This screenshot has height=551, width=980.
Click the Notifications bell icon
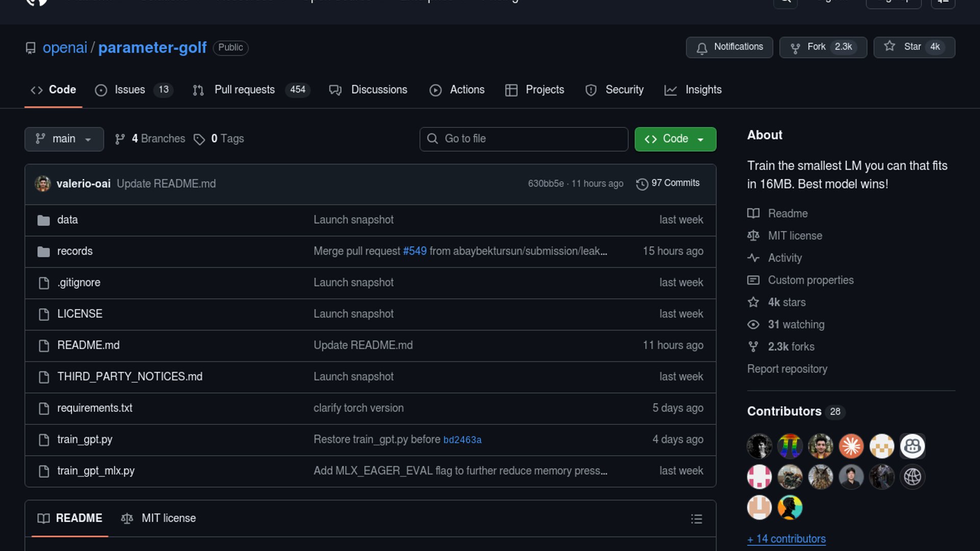[702, 48]
